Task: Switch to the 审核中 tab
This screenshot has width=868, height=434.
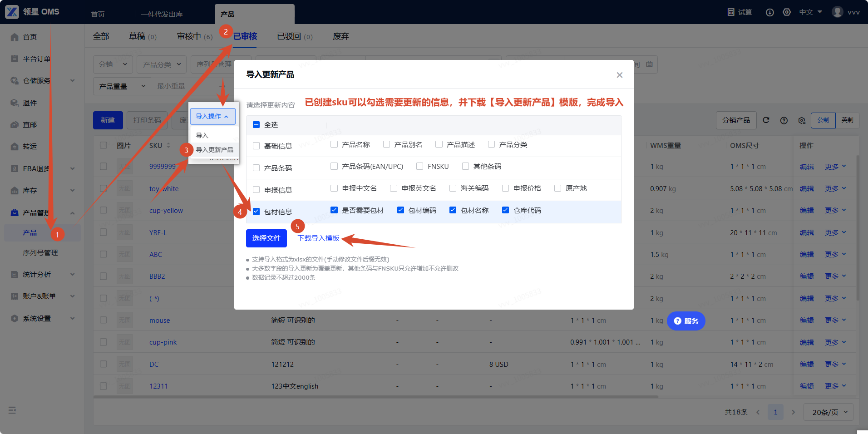Action: click(195, 36)
